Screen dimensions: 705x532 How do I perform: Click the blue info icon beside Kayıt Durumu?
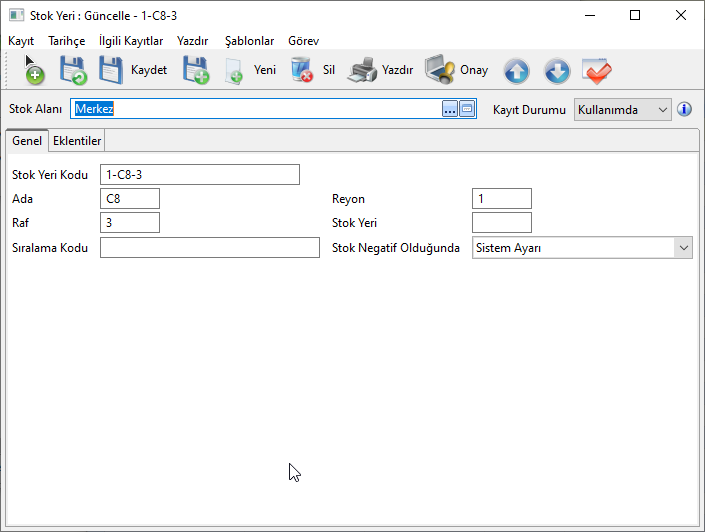click(x=685, y=109)
